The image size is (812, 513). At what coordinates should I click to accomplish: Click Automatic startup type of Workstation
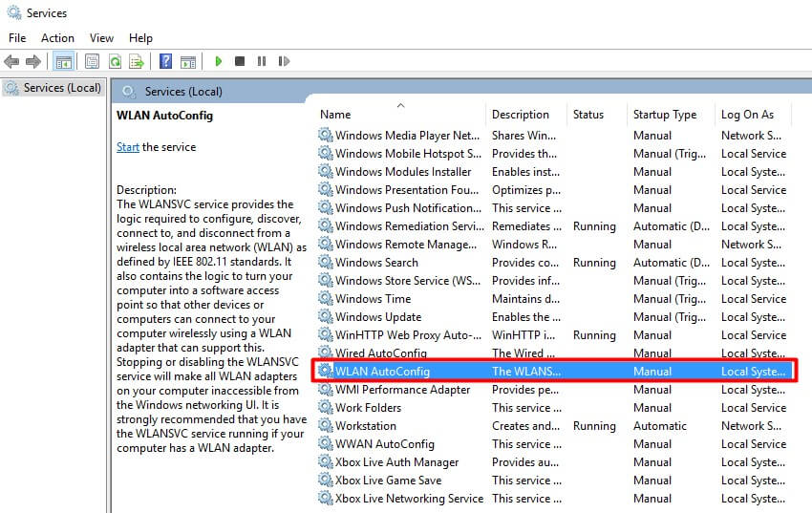point(660,425)
